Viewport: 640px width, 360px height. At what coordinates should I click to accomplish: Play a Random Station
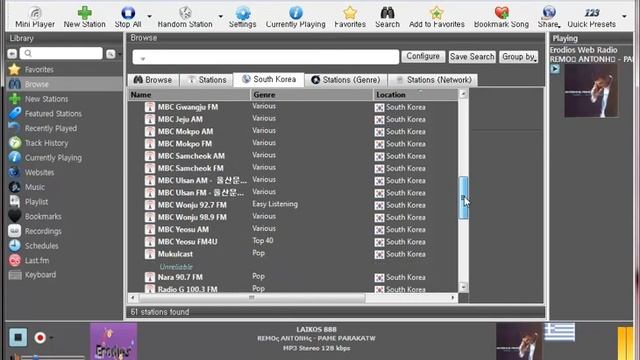pos(185,17)
